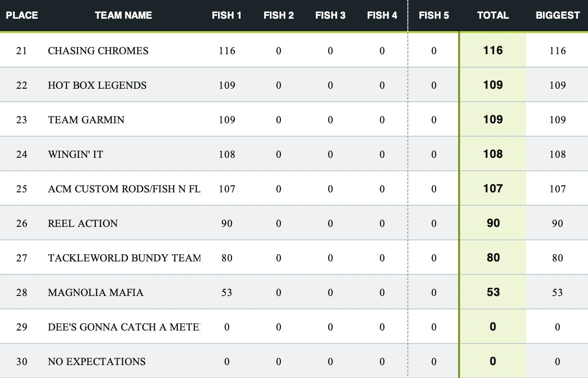Click the PLACE column header

(22, 15)
